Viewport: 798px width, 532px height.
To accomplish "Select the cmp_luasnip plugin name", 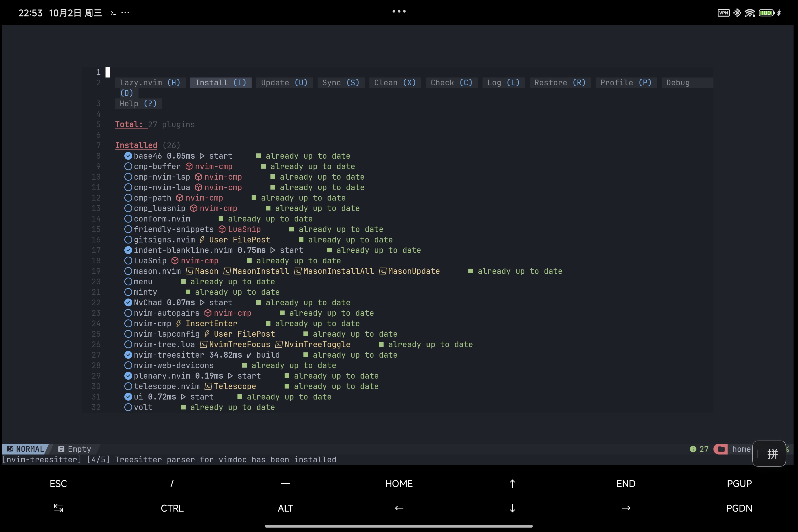I will (x=159, y=208).
